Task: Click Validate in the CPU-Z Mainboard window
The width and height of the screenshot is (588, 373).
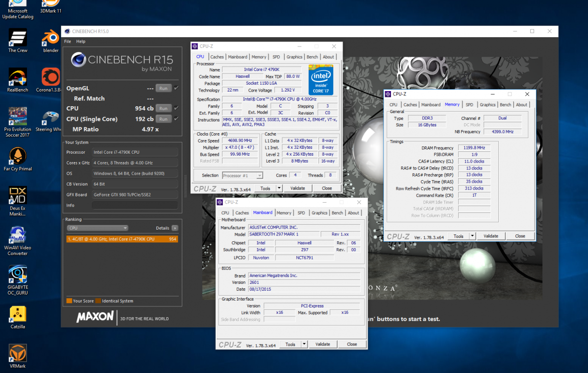Action: tap(323, 344)
